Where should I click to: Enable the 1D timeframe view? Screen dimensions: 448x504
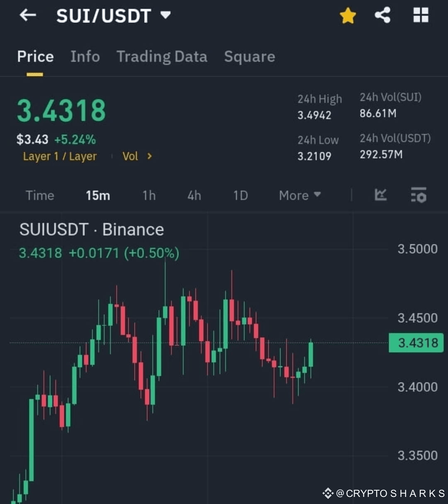tap(240, 195)
